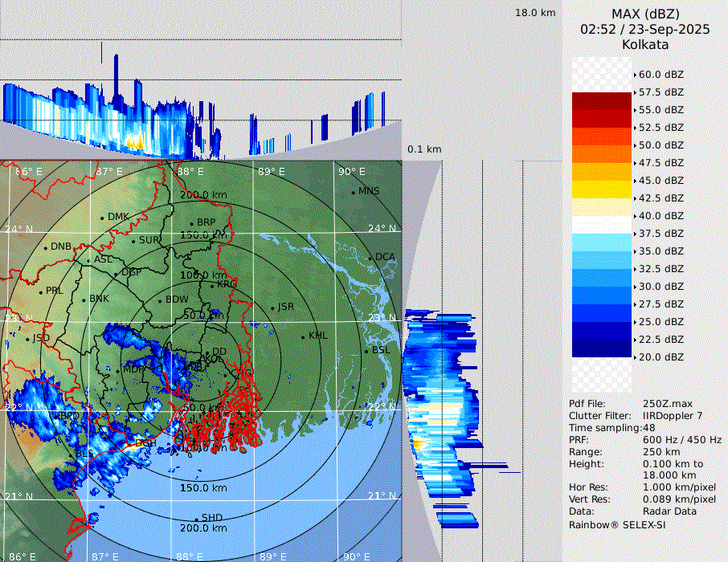Select the DCA station marker

point(370,258)
